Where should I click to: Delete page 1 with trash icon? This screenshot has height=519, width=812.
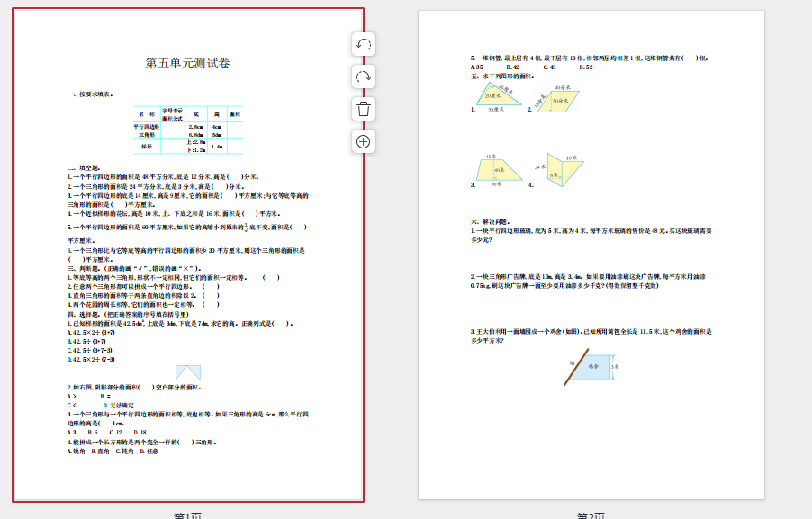click(364, 109)
